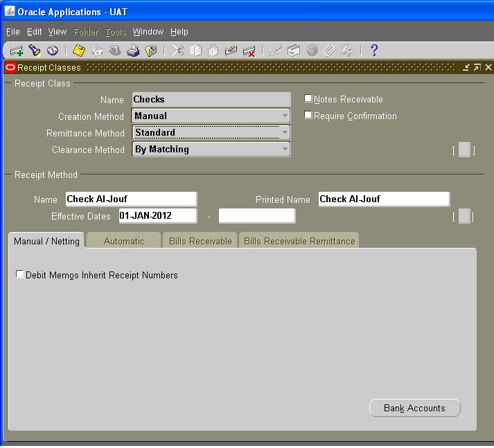494x448 pixels.
Task: Check the Notes Receivable checkbox
Action: coord(308,98)
